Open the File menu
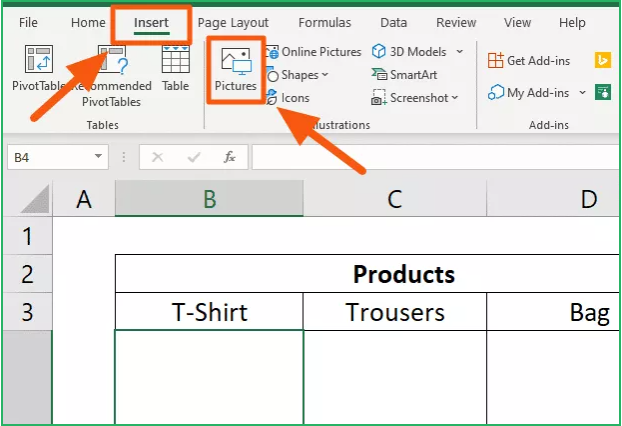 pyautogui.click(x=29, y=22)
